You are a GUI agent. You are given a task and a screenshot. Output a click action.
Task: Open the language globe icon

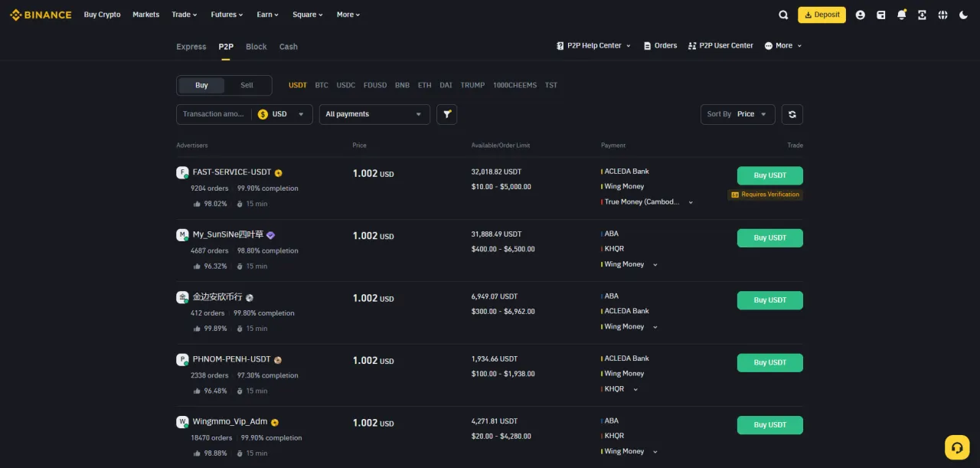point(942,14)
